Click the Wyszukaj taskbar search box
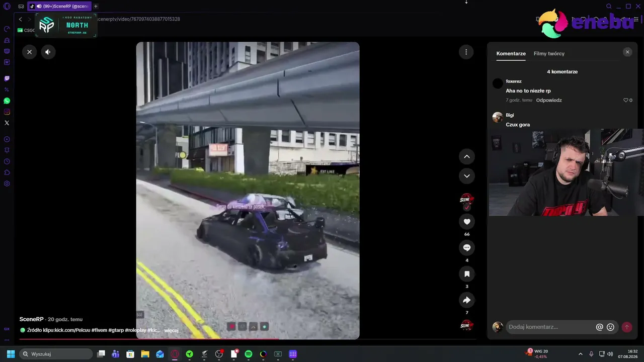Image resolution: width=644 pixels, height=362 pixels. pyautogui.click(x=56, y=354)
